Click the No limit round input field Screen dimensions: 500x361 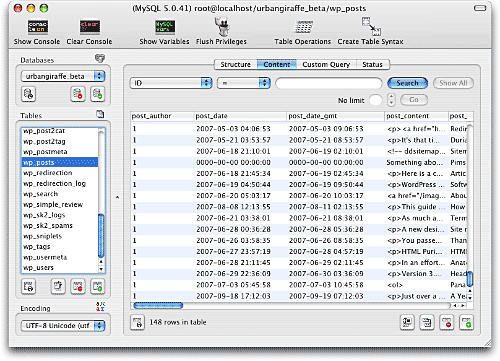tap(376, 100)
